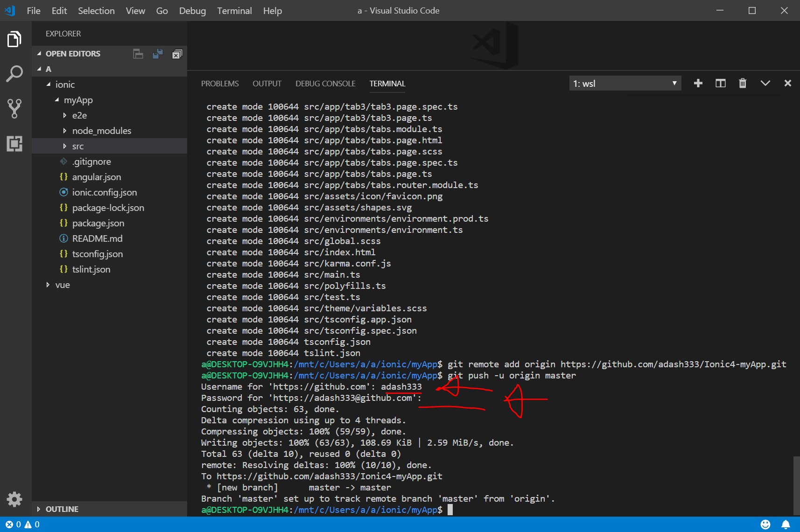Click the terminal scrollbar thumb
The height and width of the screenshot is (532, 800).
796,485
